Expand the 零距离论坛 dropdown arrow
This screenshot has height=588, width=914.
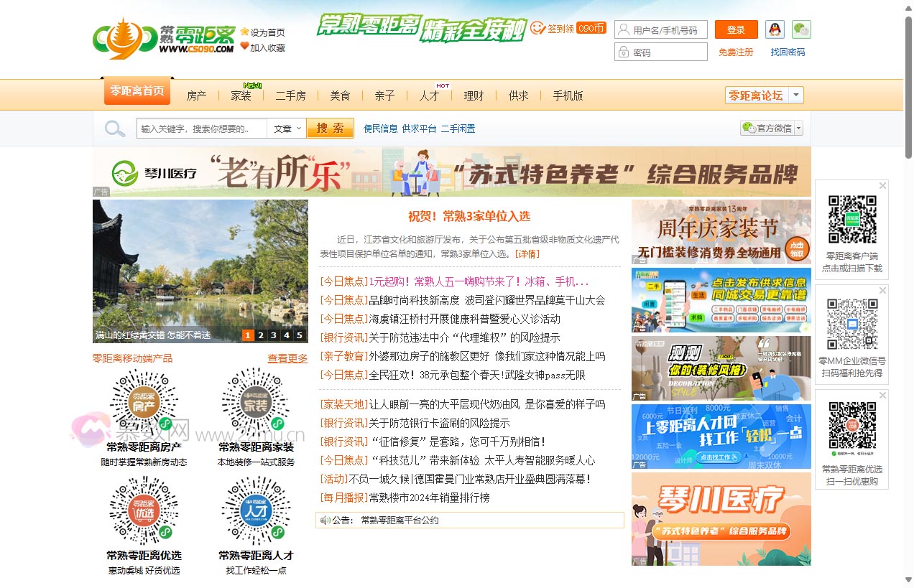click(x=796, y=94)
